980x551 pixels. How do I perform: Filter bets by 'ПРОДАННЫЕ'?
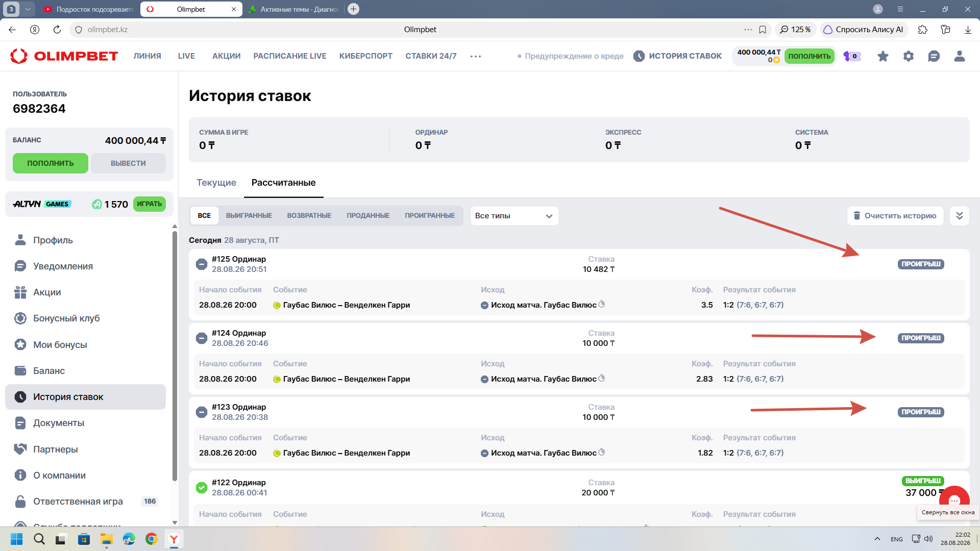click(x=368, y=216)
